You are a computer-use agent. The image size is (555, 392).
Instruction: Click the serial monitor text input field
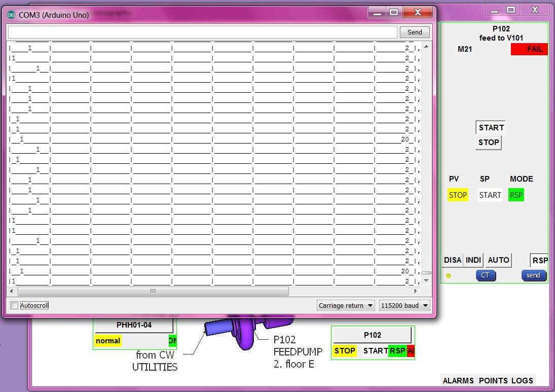202,32
